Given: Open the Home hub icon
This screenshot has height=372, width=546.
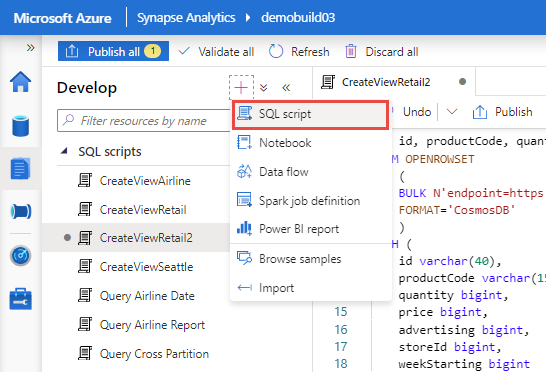Looking at the screenshot, I should (x=21, y=82).
